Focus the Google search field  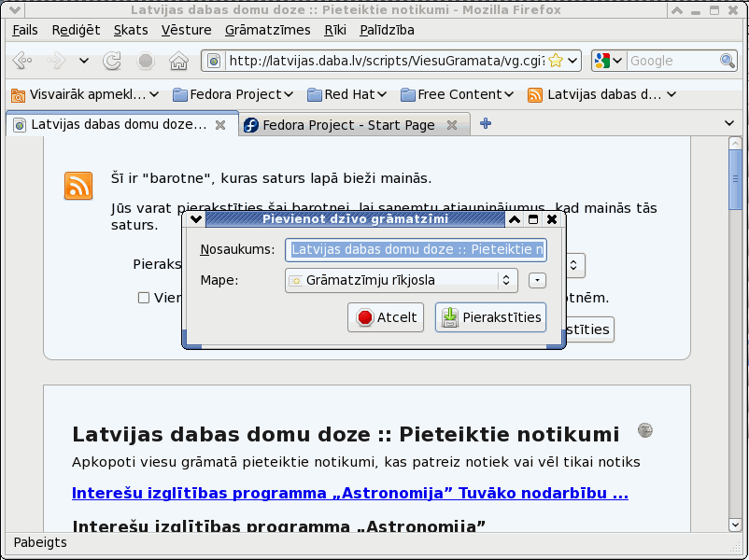[x=673, y=61]
